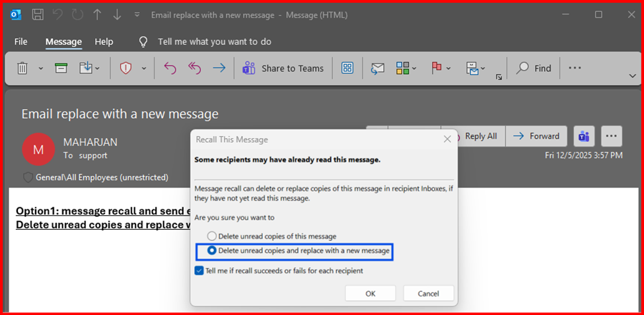
Task: Open the Teams icon beside Forward button
Action: coord(584,136)
